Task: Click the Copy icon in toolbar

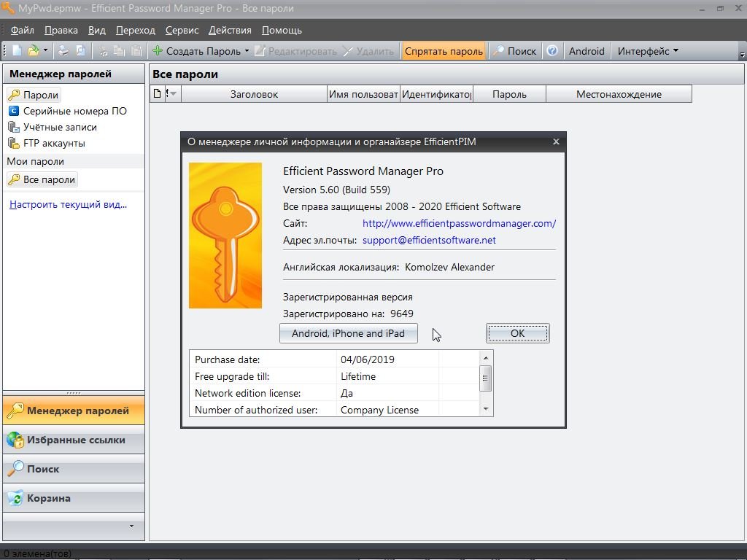Action: [x=119, y=51]
